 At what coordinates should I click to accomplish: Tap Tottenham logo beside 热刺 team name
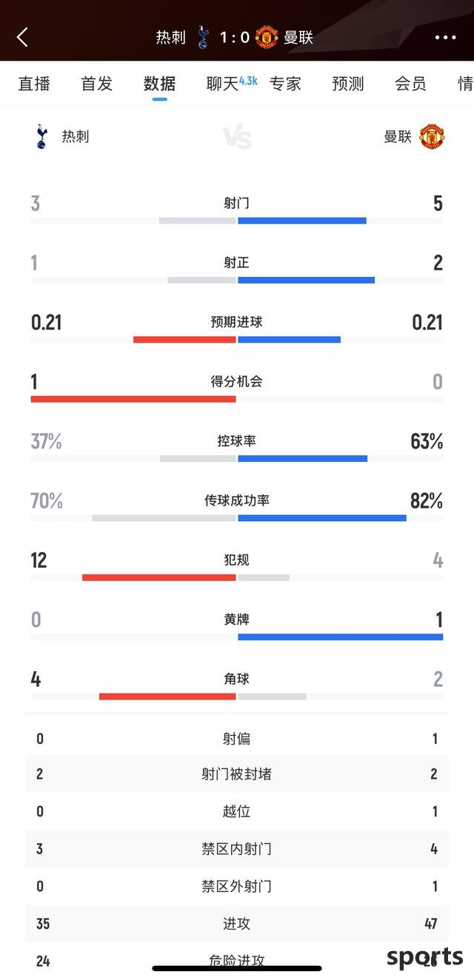[x=41, y=136]
